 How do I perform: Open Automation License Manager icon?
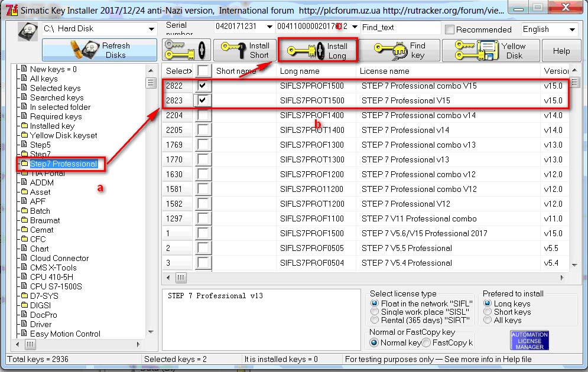coord(529,340)
